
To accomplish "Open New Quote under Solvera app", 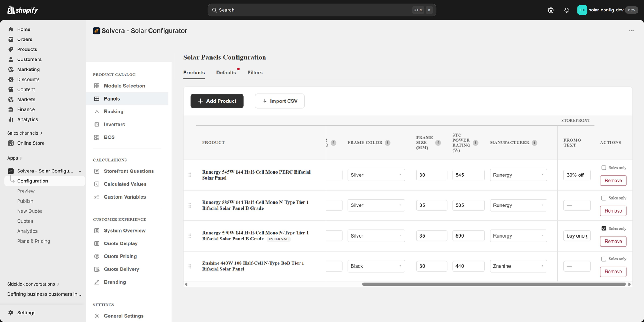I will [x=29, y=211].
